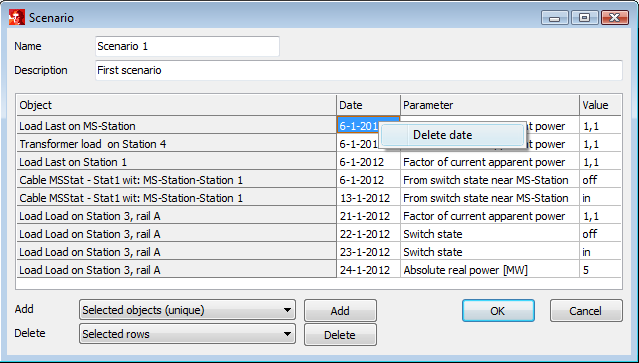Click the Object column header
The image size is (639, 363).
(x=176, y=105)
